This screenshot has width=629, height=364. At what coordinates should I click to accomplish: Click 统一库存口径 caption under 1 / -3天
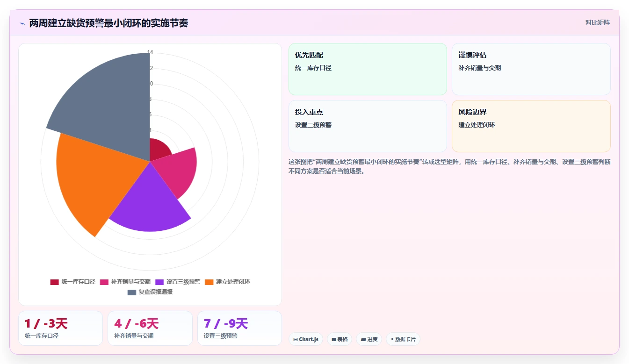point(42,335)
